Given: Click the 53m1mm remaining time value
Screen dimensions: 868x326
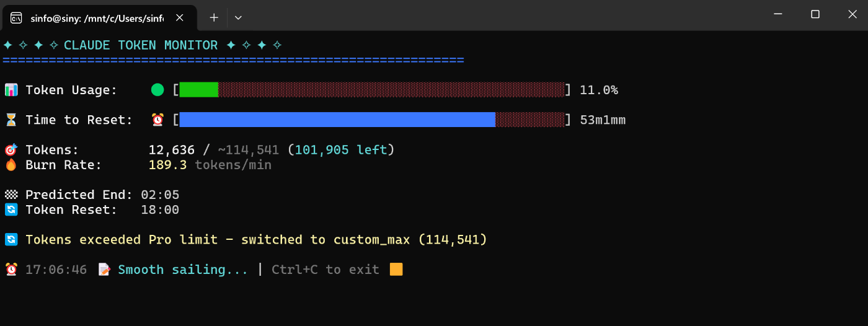Looking at the screenshot, I should click(x=603, y=120).
